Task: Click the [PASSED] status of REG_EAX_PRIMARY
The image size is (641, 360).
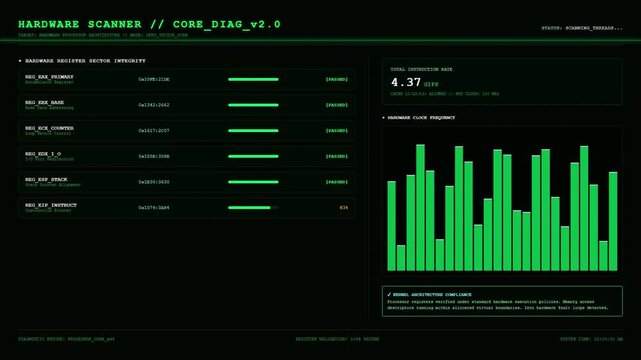Action: coord(336,79)
